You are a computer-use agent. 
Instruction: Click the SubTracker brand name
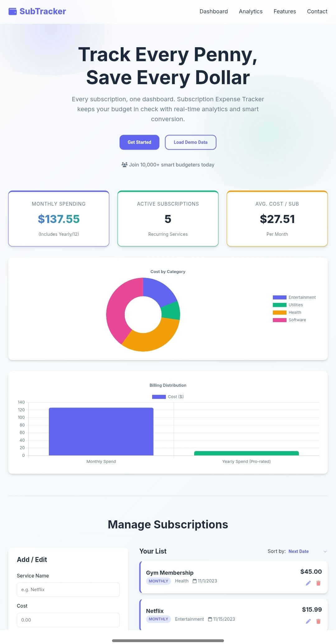pos(43,11)
